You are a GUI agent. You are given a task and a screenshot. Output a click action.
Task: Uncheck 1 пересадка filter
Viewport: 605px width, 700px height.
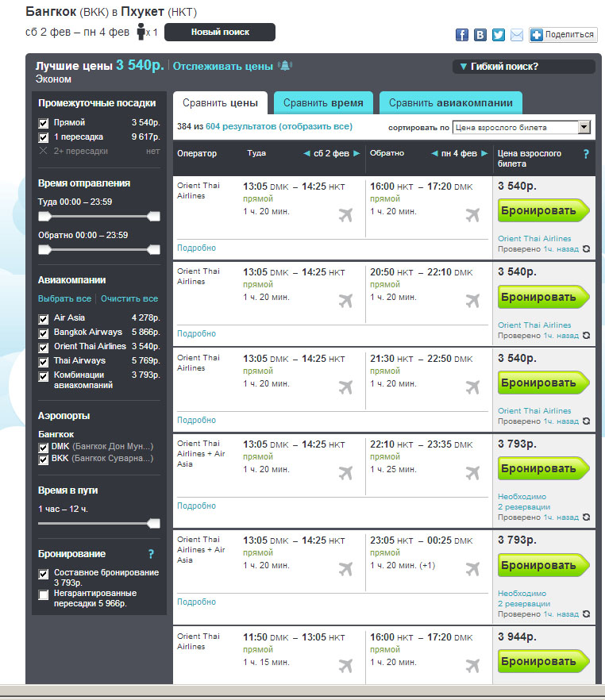click(x=44, y=137)
